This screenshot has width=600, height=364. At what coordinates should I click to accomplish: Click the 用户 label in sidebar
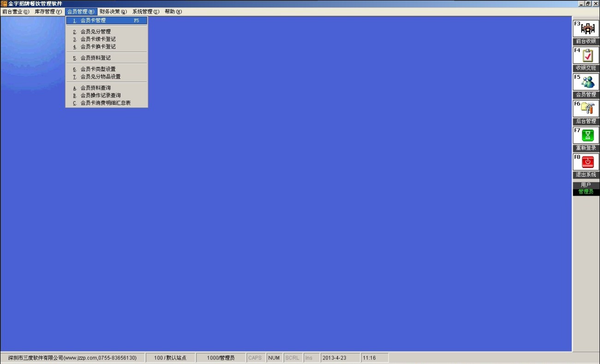pos(586,185)
